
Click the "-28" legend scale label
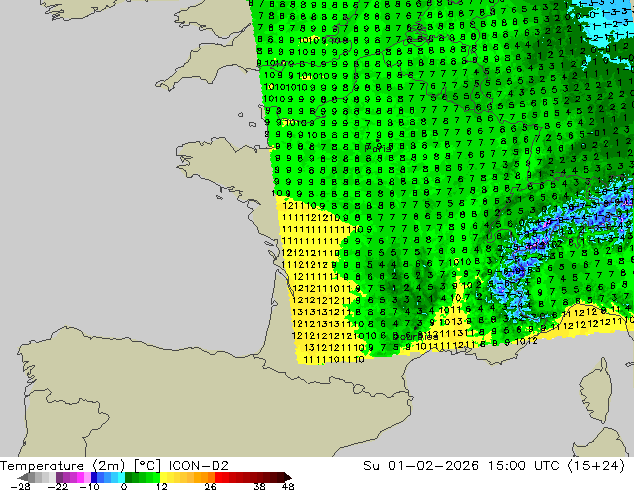pyautogui.click(x=20, y=486)
